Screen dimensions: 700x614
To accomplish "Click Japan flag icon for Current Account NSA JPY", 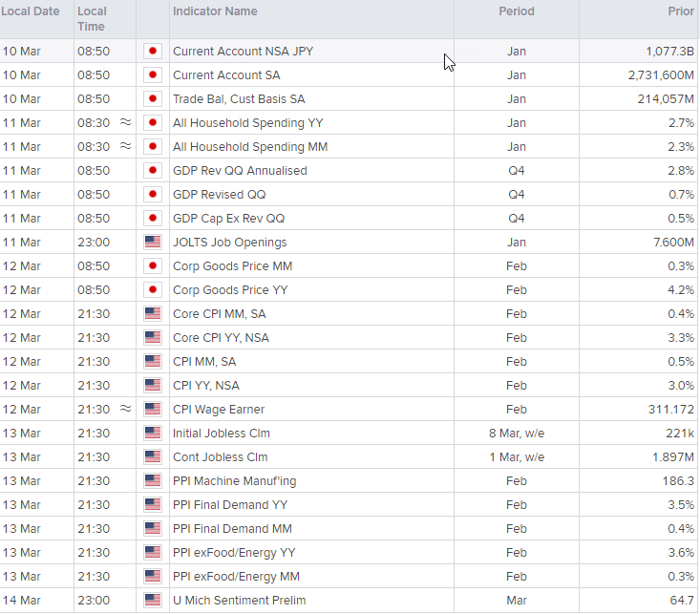I will coord(153,51).
